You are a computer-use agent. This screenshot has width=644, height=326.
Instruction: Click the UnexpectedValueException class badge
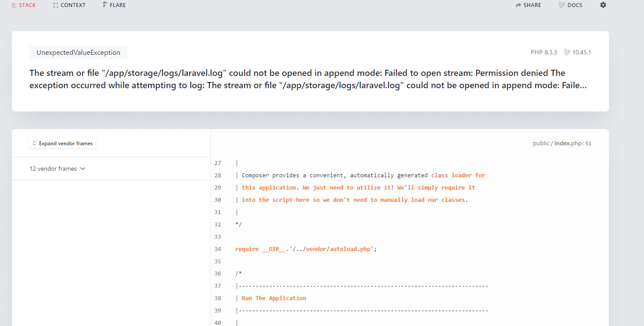click(x=78, y=52)
